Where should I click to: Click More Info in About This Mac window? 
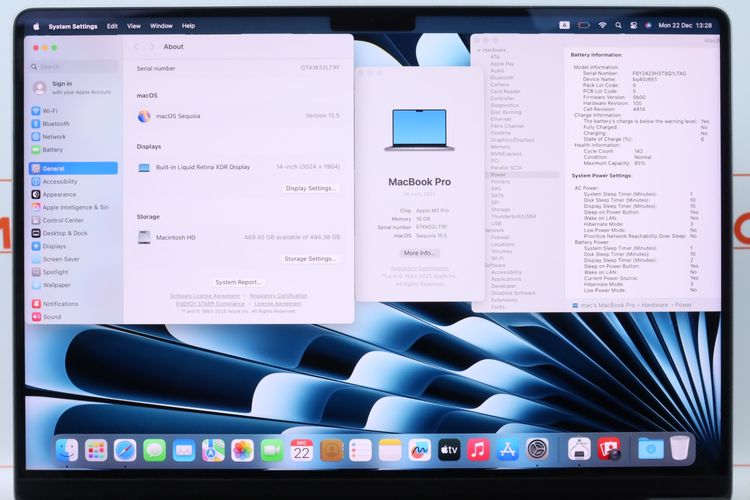click(x=419, y=253)
